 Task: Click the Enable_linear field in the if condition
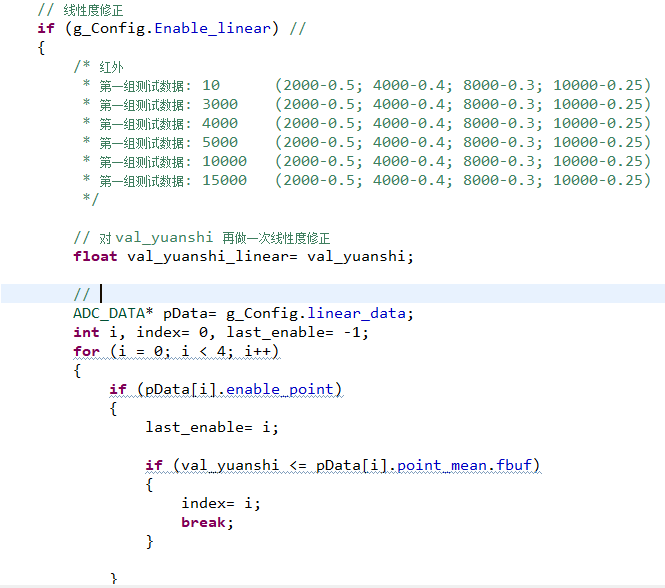212,28
